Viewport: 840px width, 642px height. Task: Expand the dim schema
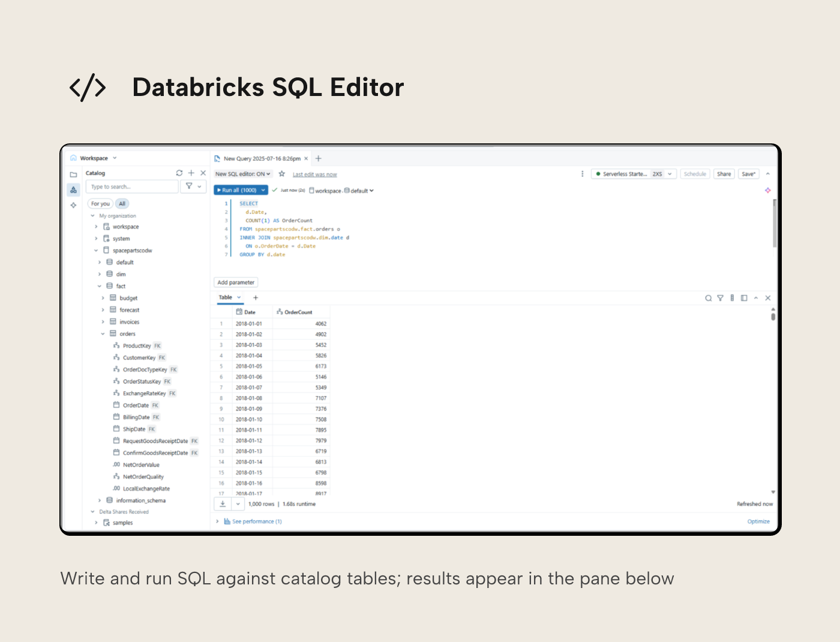[x=100, y=274]
